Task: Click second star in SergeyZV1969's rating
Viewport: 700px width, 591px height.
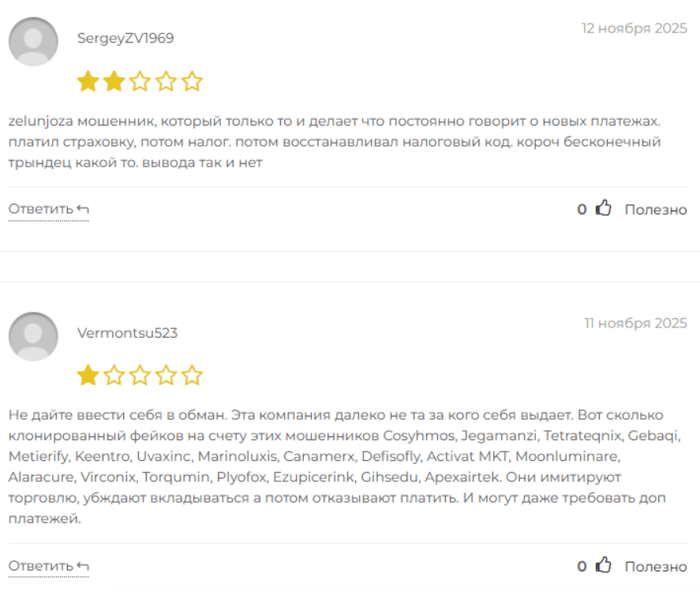Action: point(114,81)
